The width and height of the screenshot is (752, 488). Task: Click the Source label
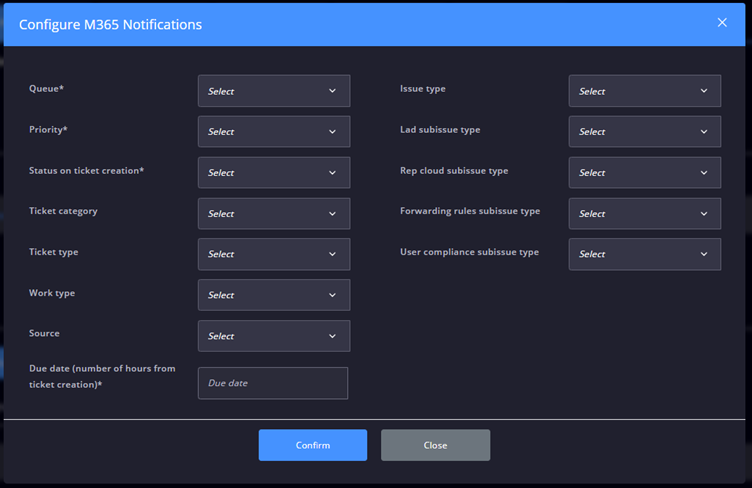(44, 334)
